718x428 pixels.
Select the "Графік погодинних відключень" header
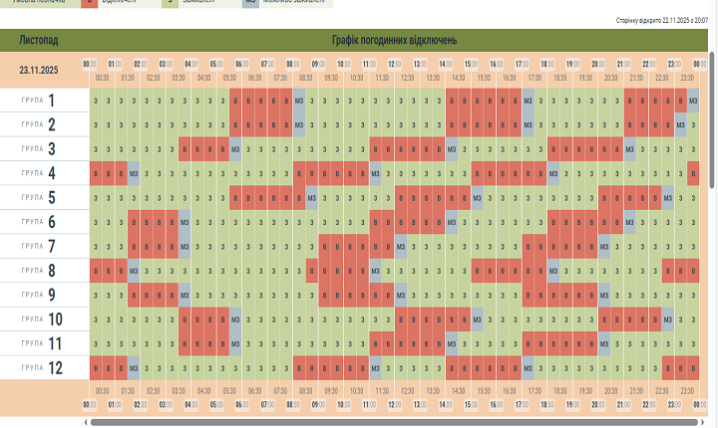click(395, 40)
